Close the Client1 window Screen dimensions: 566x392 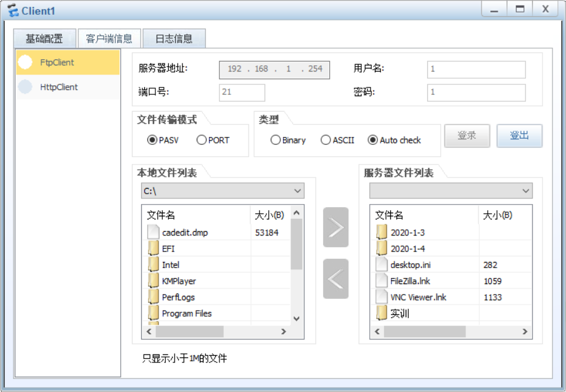click(546, 9)
